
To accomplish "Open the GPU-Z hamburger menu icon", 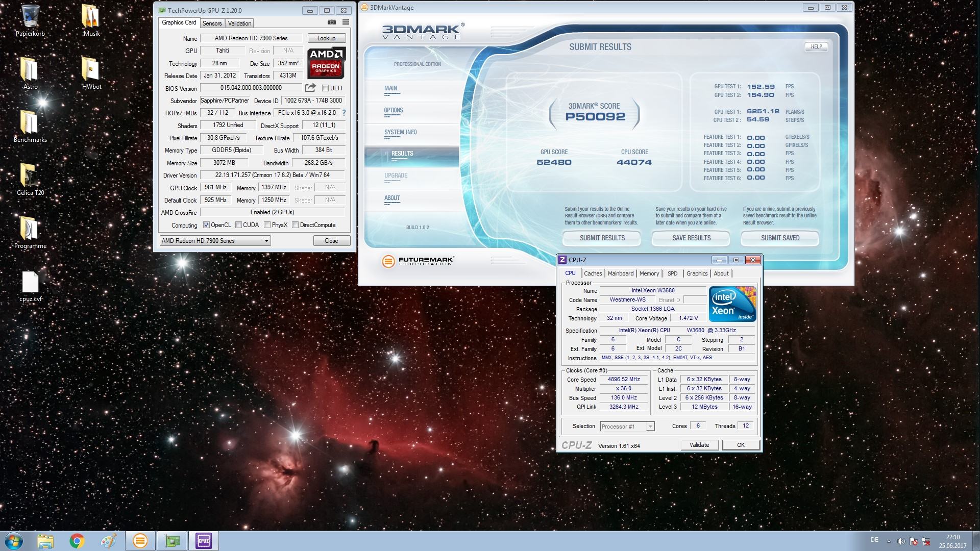I will click(346, 22).
